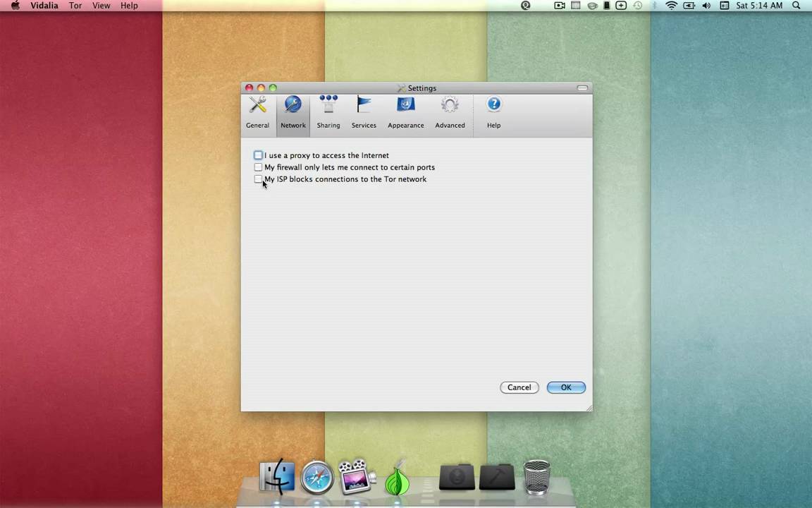The height and width of the screenshot is (508, 812).
Task: Open the Help menu in menu bar
Action: click(x=129, y=6)
